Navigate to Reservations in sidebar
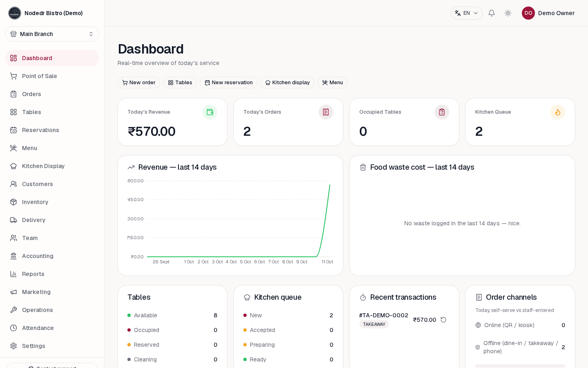The width and height of the screenshot is (588, 368). pos(52,130)
